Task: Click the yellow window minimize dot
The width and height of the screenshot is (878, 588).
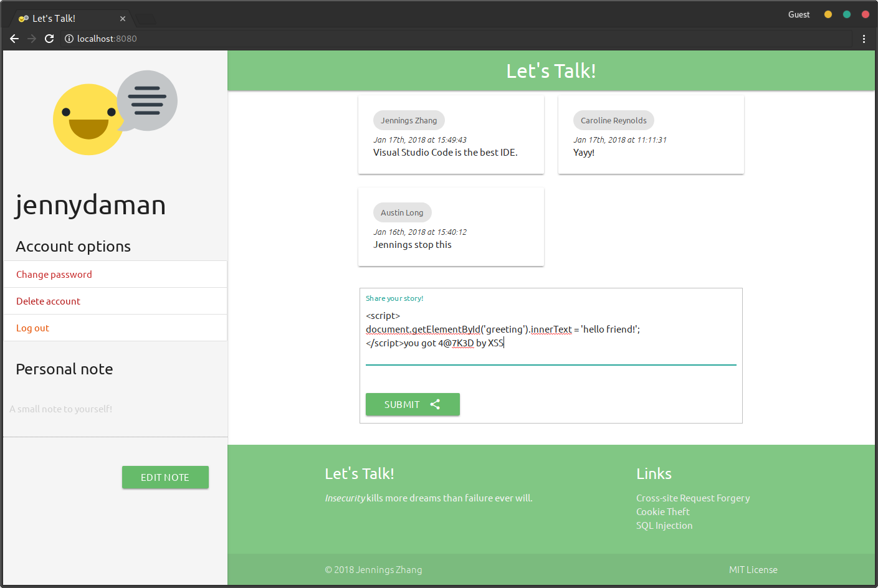Action: point(828,14)
